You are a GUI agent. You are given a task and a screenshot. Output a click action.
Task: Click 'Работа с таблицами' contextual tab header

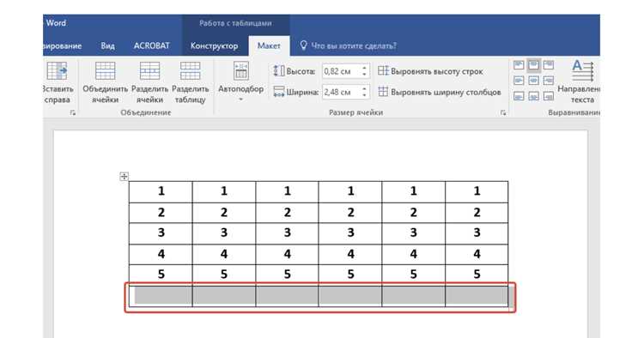(236, 23)
